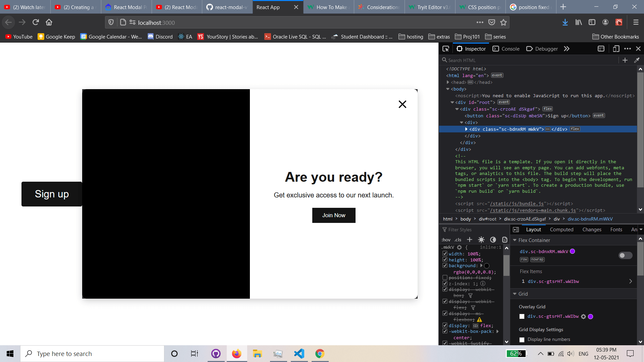Switch to the Computed tab
644x362 pixels.
point(561,230)
